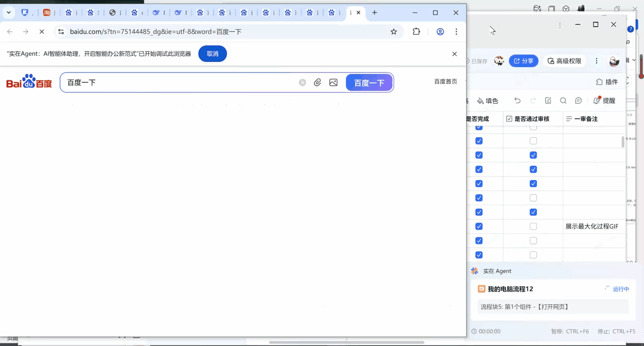Bookmark this page with the star icon
The width and height of the screenshot is (644, 346).
pyautogui.click(x=394, y=32)
